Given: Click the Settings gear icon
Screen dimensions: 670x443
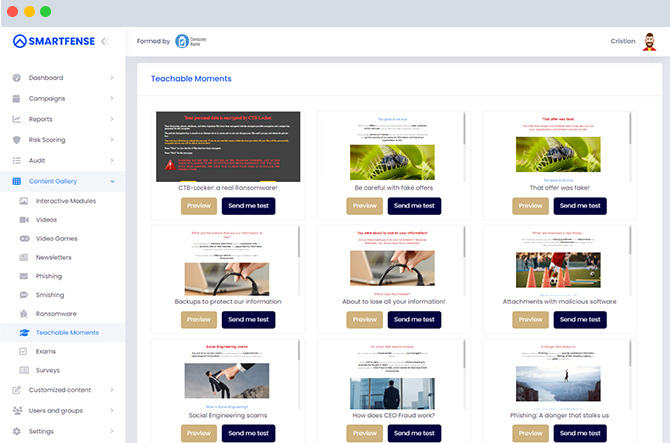Looking at the screenshot, I should 17,431.
